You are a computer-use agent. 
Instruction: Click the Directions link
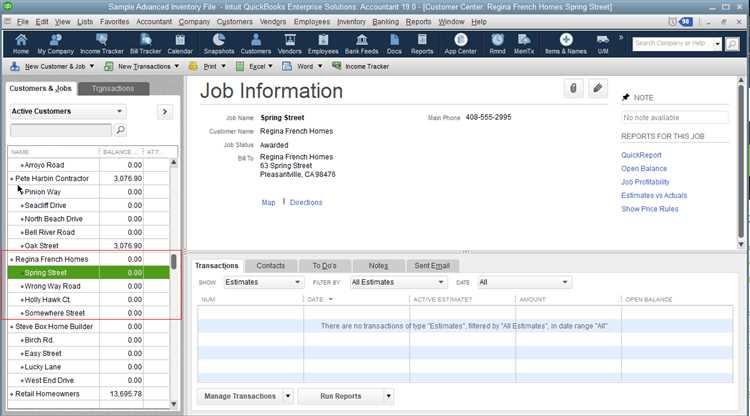pos(306,202)
